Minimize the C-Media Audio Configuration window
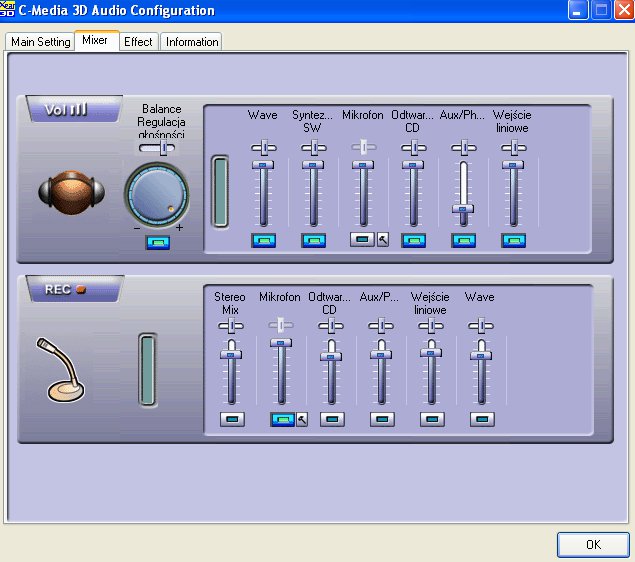635x562 pixels. pos(577,10)
